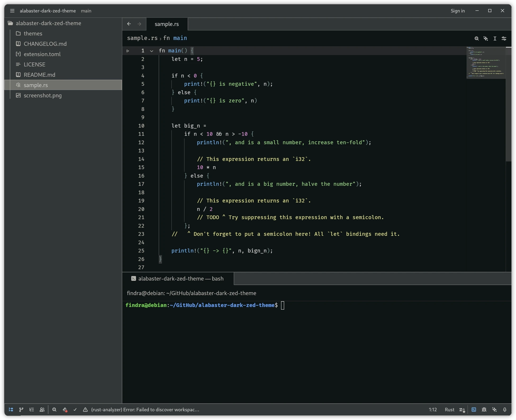
Task: Open the collaboration panel icon
Action: (42, 410)
